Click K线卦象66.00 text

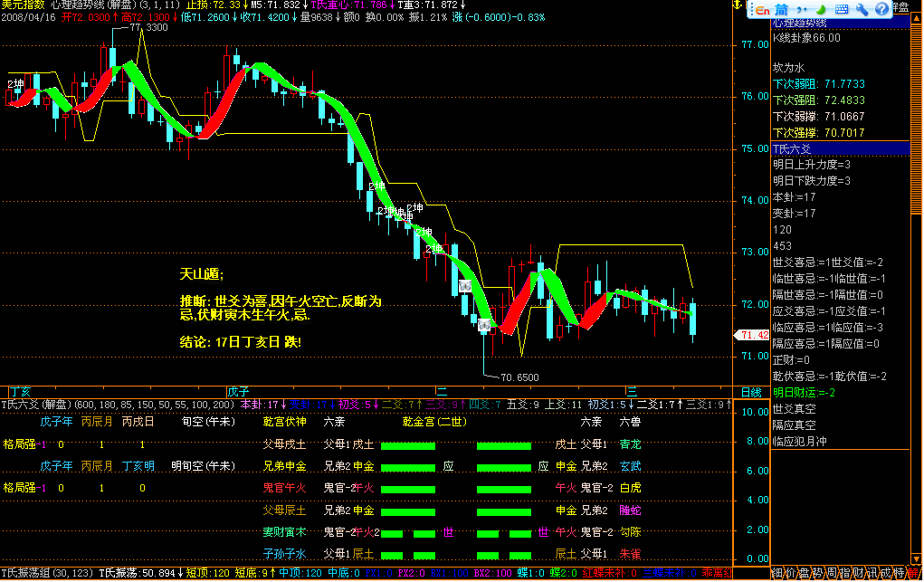coord(806,38)
